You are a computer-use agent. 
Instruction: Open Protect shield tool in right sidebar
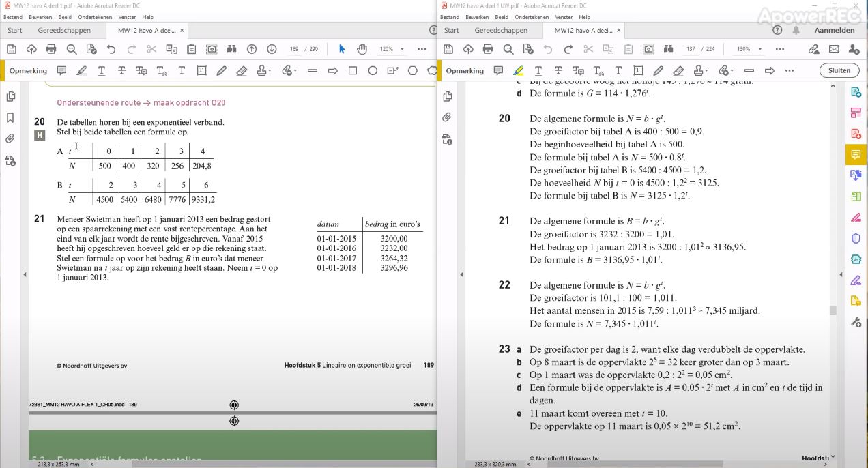click(856, 239)
